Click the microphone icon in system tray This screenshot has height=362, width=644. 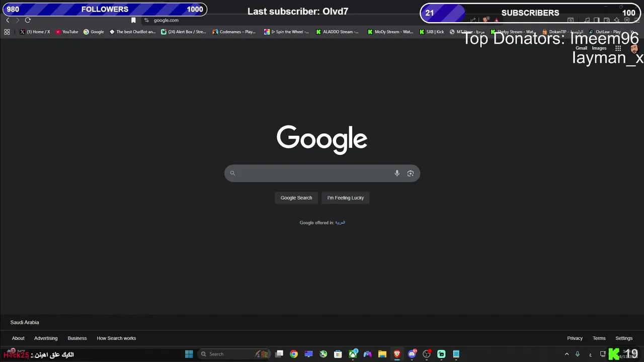(578, 354)
